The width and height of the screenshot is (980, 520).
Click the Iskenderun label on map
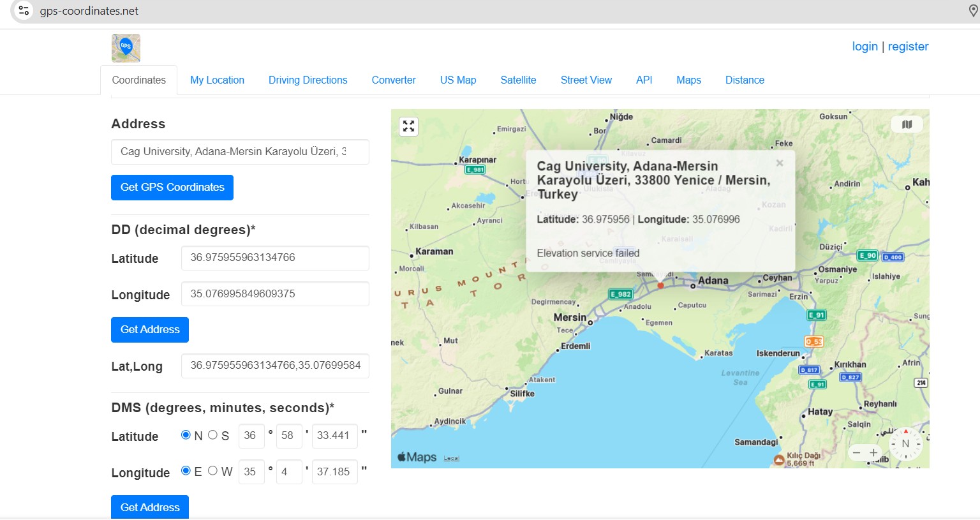click(778, 353)
